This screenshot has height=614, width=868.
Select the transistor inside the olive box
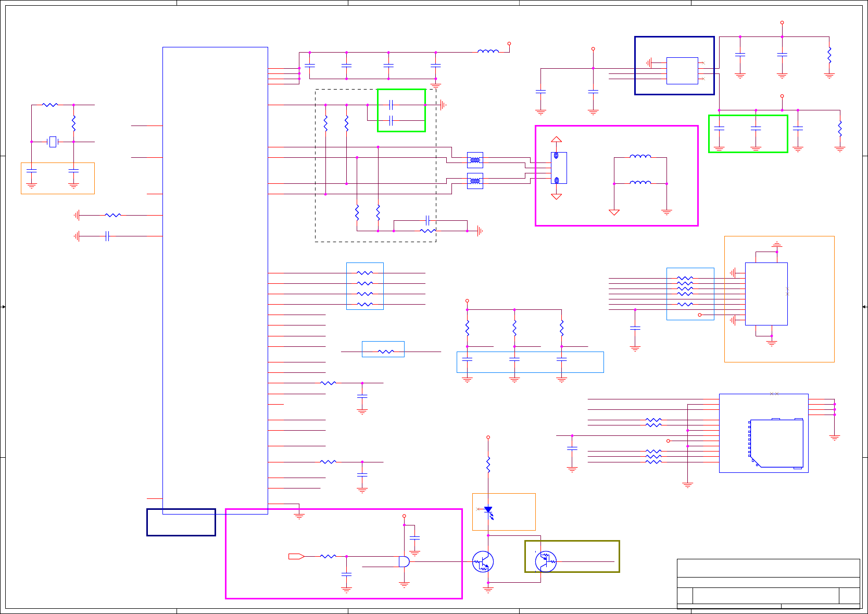point(546,561)
